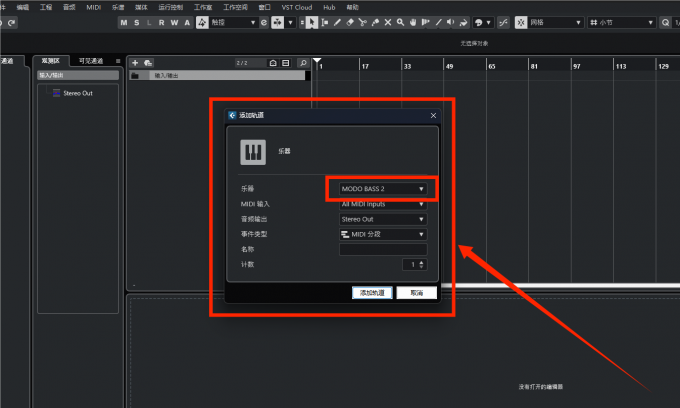
Task: Select the Play speaker tool
Action: point(451,23)
